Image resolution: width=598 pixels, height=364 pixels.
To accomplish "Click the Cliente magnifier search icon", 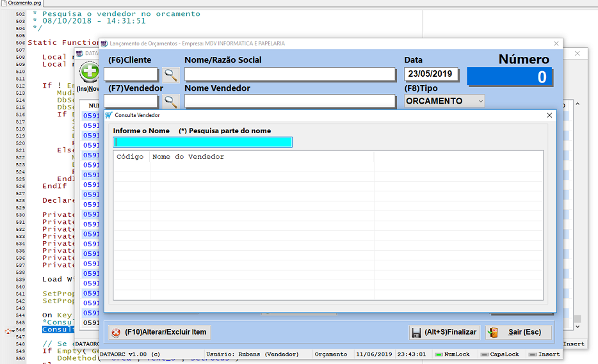I will pyautogui.click(x=170, y=75).
